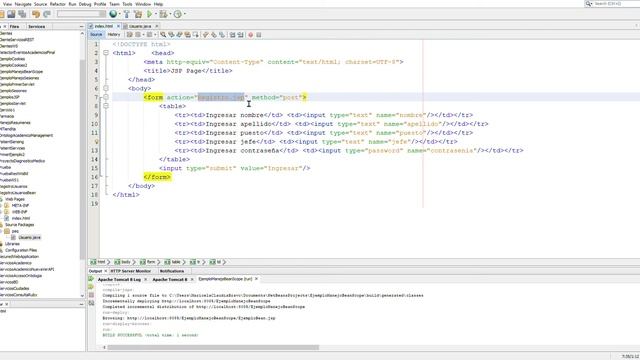Image resolution: width=640 pixels, height=360 pixels.
Task: Open the browser selection dropdown arrow
Action: (119, 14)
